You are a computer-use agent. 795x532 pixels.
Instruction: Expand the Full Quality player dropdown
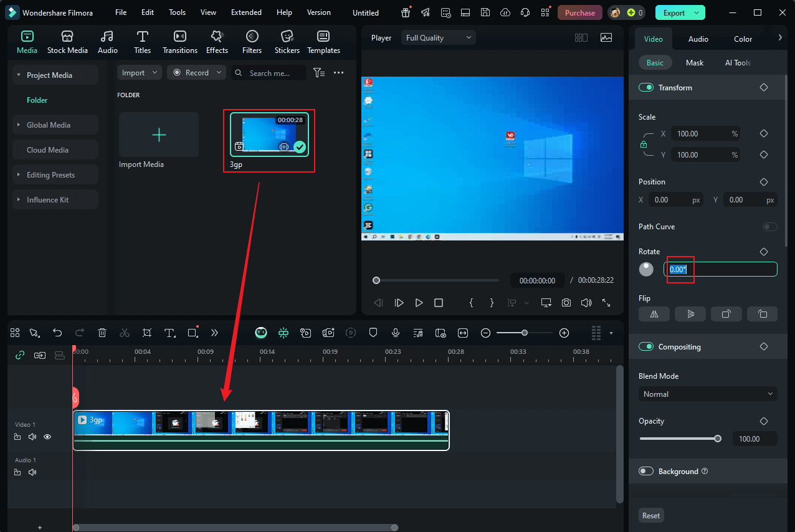(438, 38)
